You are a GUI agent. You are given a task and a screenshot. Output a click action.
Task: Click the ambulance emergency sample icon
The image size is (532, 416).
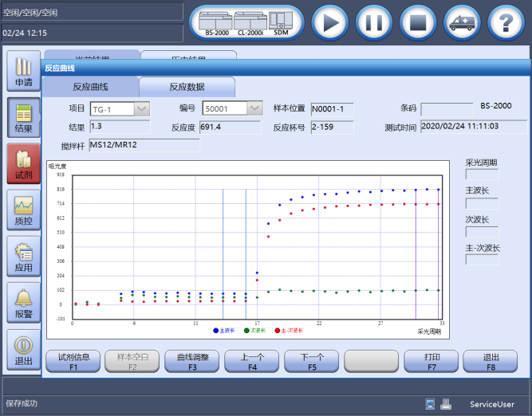[462, 23]
